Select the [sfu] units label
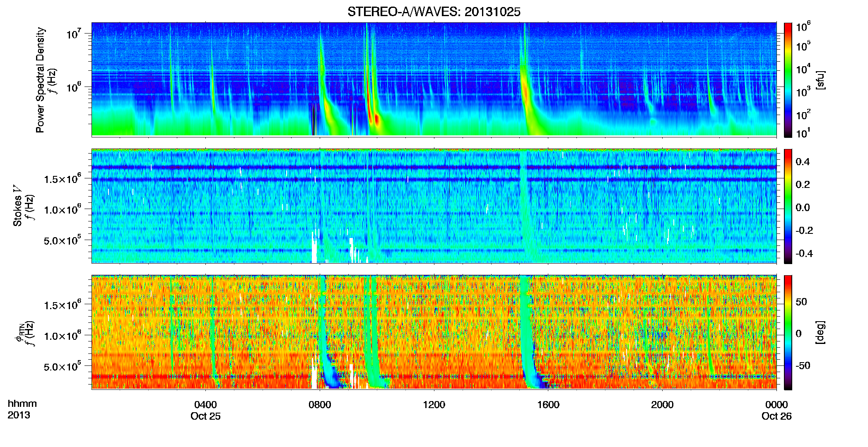 (x=820, y=80)
